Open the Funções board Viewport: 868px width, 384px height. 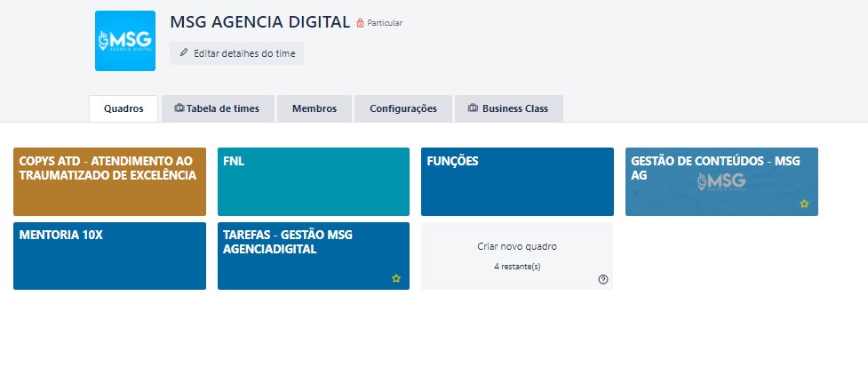point(517,181)
